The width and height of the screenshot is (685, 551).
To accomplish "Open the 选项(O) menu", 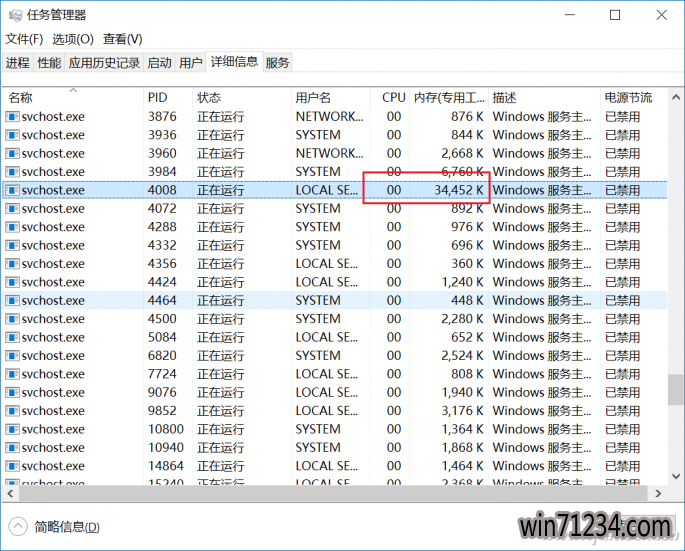I will pos(73,39).
